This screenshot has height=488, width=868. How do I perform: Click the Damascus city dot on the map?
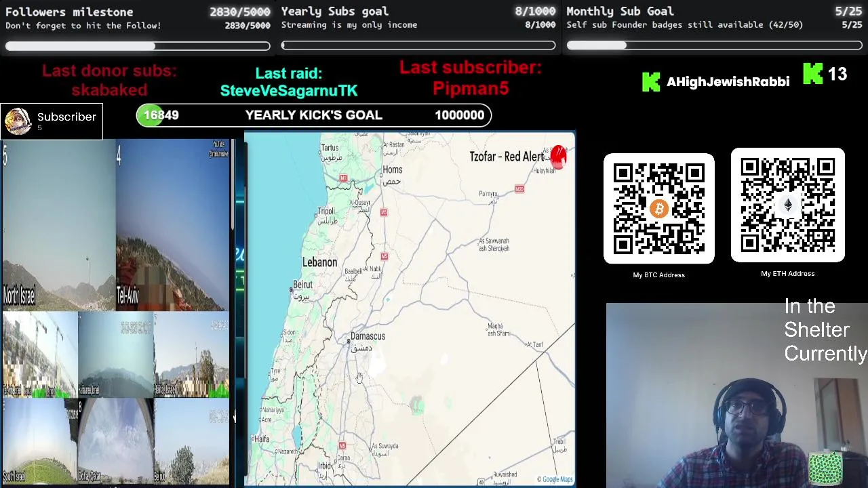[349, 341]
